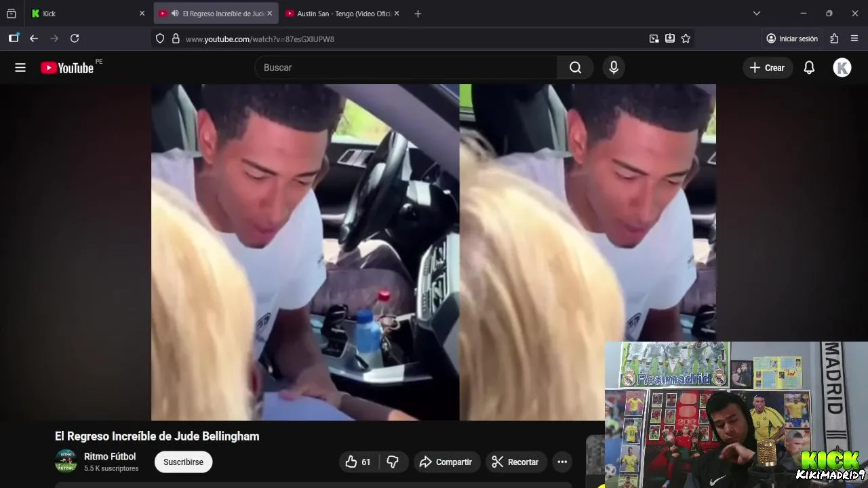This screenshot has height=488, width=868.
Task: Open a new browser tab
Action: pos(418,14)
